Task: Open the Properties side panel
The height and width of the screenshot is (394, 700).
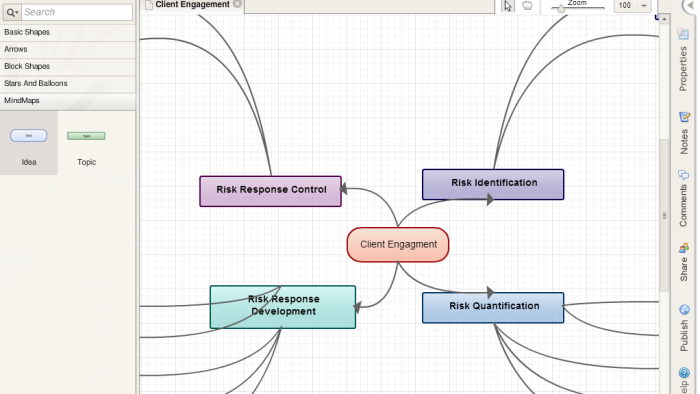Action: coord(683,60)
